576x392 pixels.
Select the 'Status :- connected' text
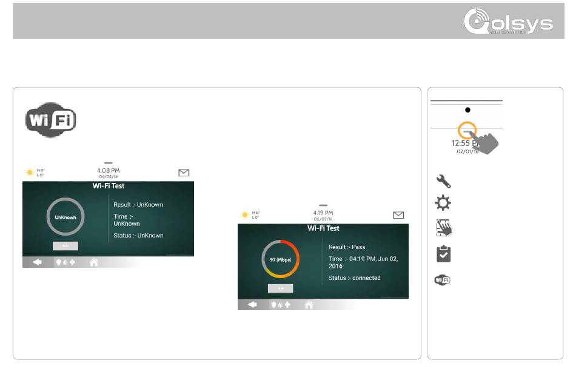click(x=355, y=278)
